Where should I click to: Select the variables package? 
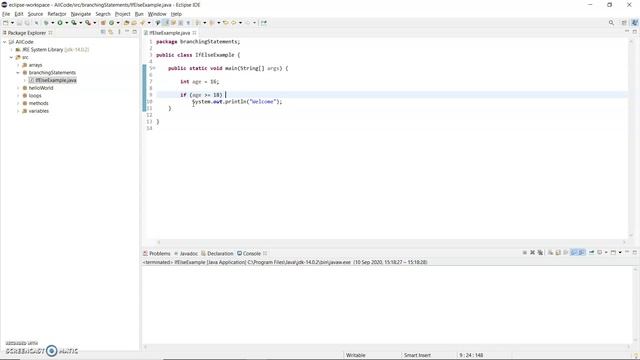point(38,111)
